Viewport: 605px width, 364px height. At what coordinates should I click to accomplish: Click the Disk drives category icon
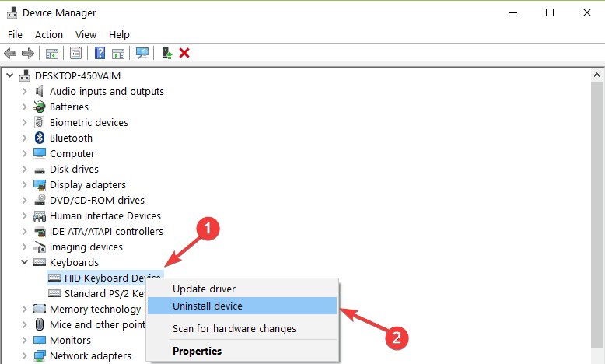click(x=40, y=170)
